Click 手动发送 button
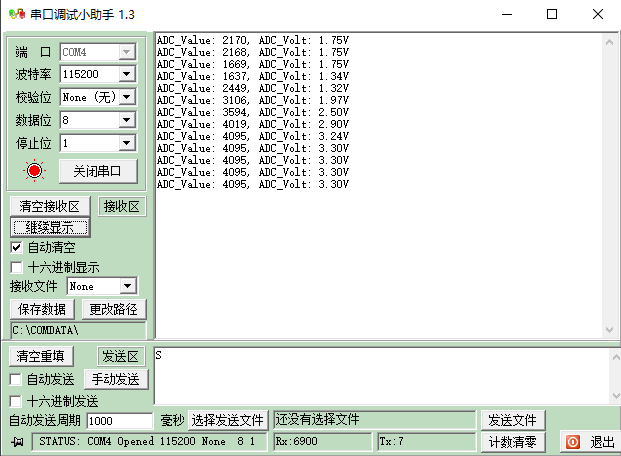621x456 pixels. (x=116, y=380)
